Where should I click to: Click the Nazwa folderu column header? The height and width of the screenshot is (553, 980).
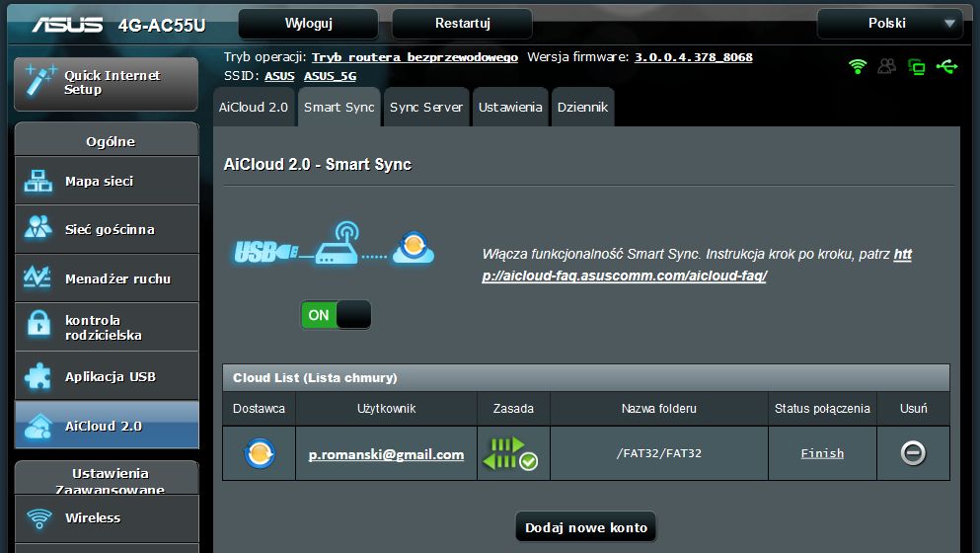click(658, 409)
